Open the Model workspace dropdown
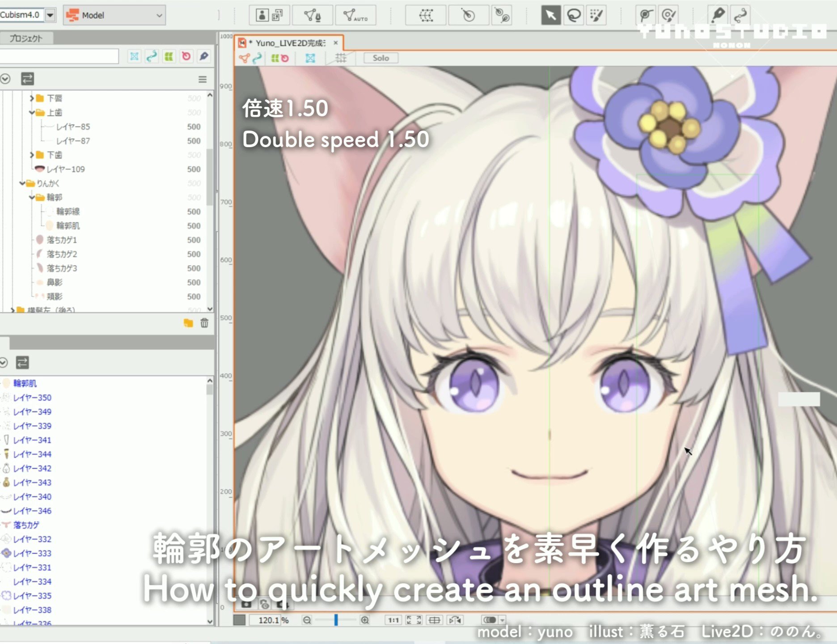Image resolution: width=837 pixels, height=644 pixels. tap(114, 15)
